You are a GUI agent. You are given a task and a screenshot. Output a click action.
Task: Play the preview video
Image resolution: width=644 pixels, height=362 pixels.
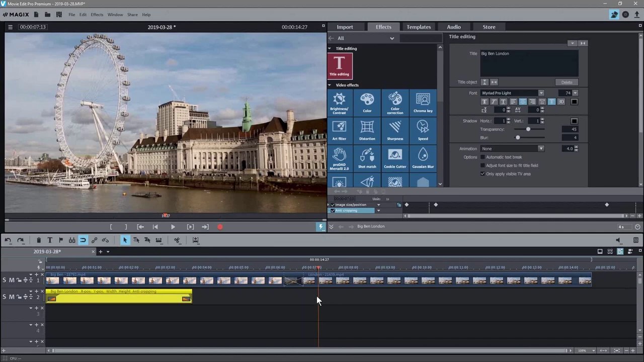(173, 227)
